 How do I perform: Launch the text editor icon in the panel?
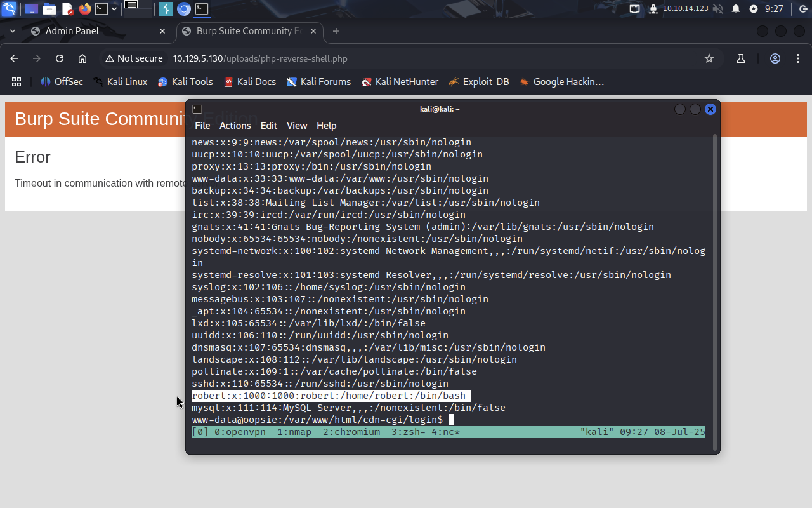coord(68,9)
